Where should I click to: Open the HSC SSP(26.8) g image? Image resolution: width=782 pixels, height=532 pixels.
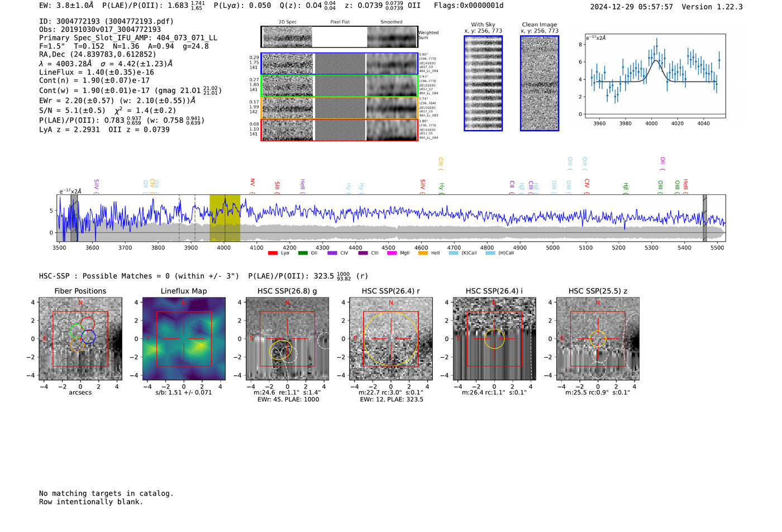coord(287,339)
